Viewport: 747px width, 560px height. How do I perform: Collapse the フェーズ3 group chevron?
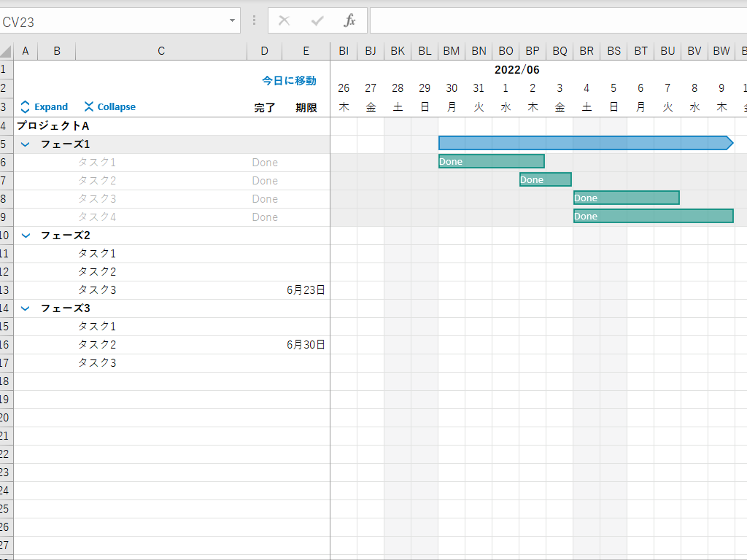click(26, 308)
